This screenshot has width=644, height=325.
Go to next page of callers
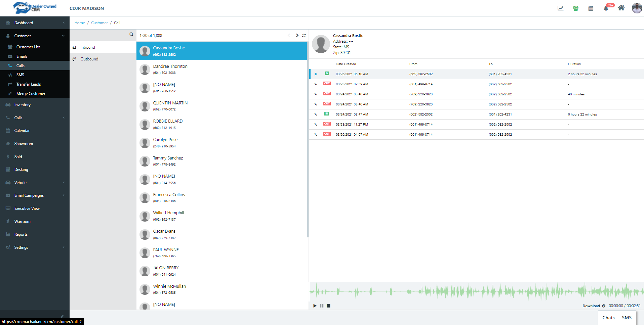(x=297, y=36)
